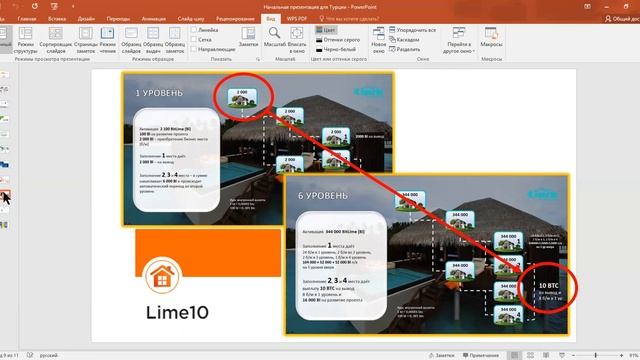Click Normal view icon in status bar
This screenshot has width=640, height=360.
515,356
